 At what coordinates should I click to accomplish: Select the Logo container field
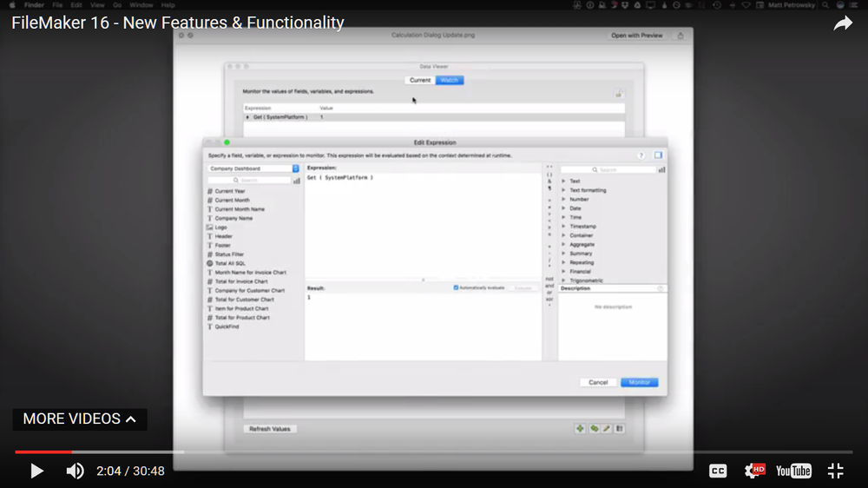click(x=220, y=228)
